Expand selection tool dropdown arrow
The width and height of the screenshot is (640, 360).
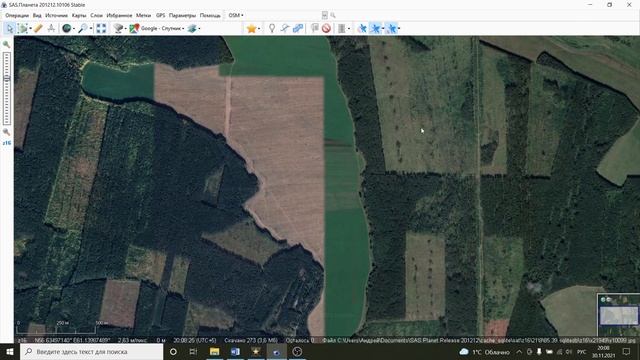pyautogui.click(x=30, y=29)
